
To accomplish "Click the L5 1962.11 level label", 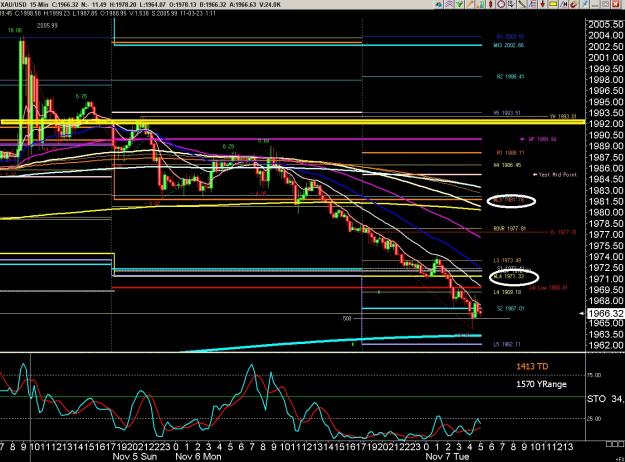I will click(x=507, y=344).
